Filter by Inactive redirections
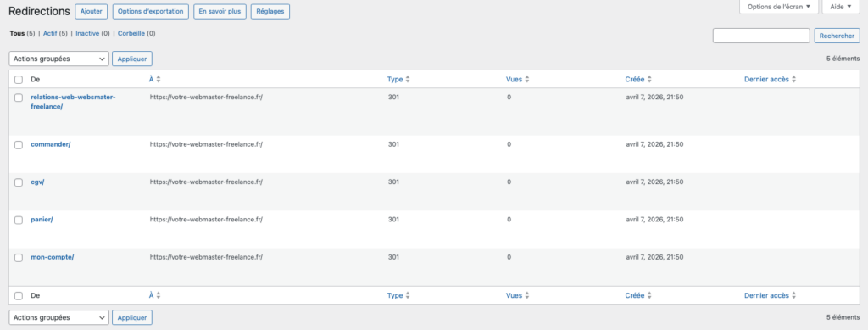Viewport: 868px width, 330px height. point(87,33)
